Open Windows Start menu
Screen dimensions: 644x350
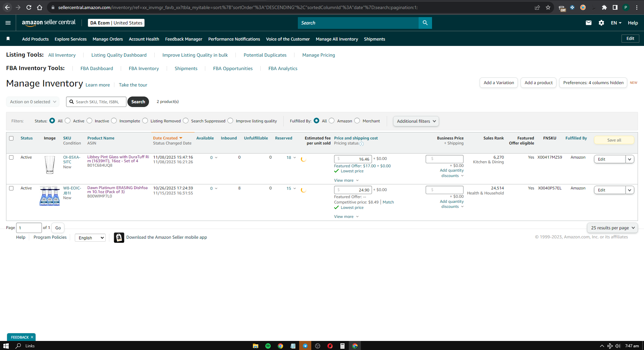[6, 346]
